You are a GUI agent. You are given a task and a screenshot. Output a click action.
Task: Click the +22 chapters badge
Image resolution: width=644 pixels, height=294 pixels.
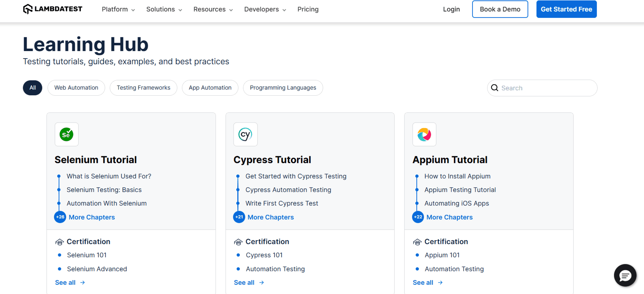click(418, 217)
